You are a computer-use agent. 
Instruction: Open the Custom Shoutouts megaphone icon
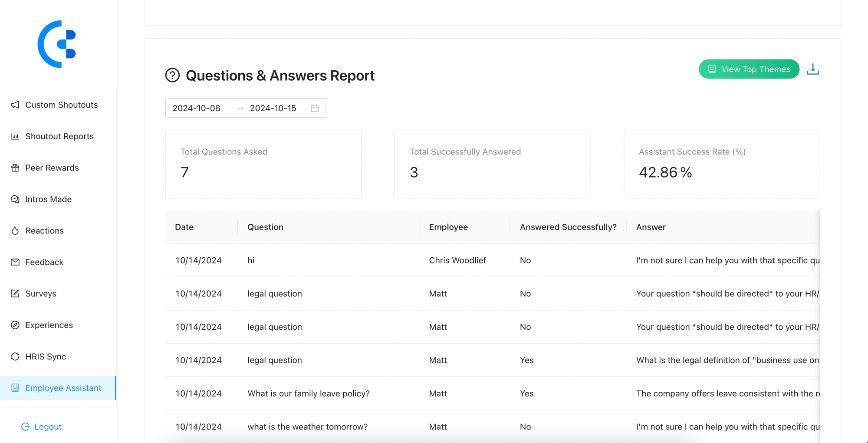click(x=15, y=105)
